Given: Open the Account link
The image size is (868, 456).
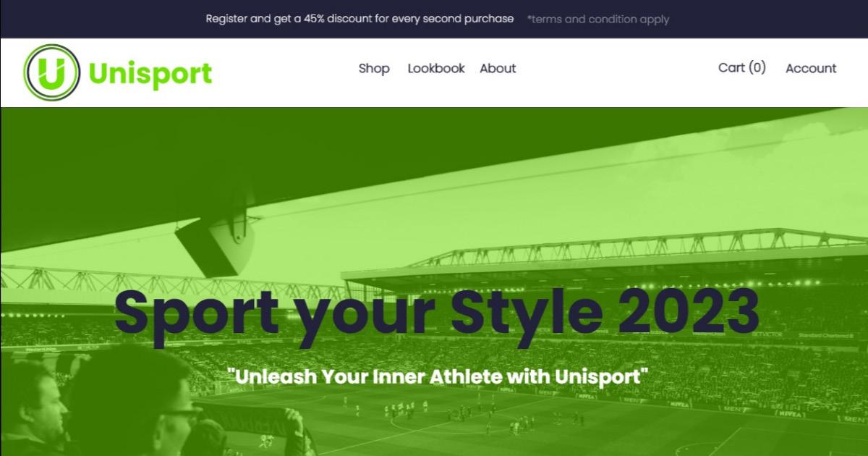Looking at the screenshot, I should click(811, 68).
